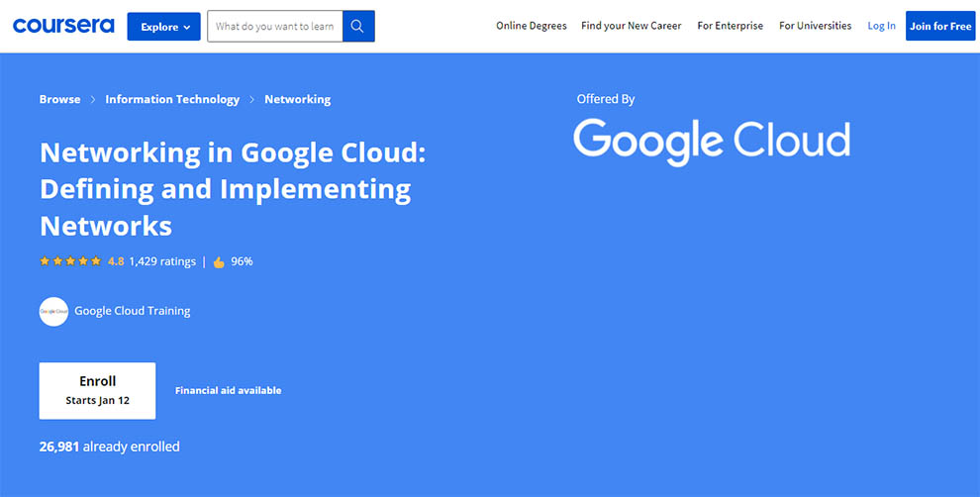Open the Online Degrees menu item

click(532, 26)
